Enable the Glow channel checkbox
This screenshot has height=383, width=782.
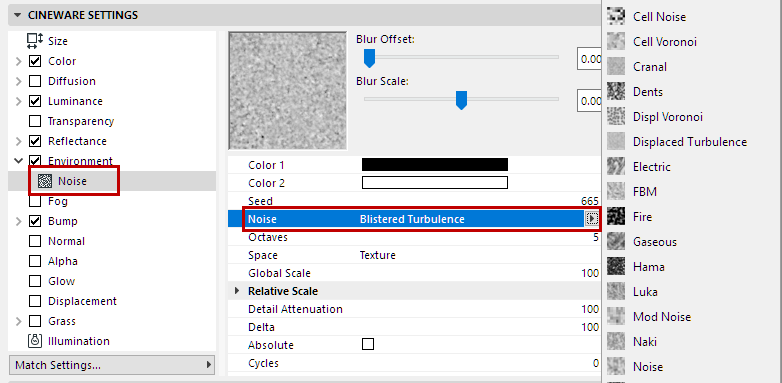click(x=35, y=281)
